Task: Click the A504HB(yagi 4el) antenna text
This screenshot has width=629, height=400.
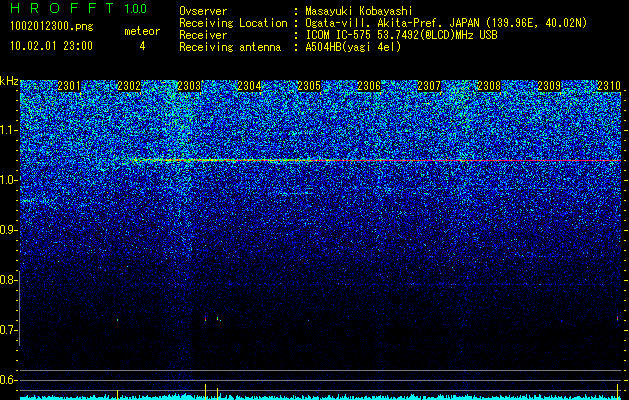Action: [x=353, y=47]
